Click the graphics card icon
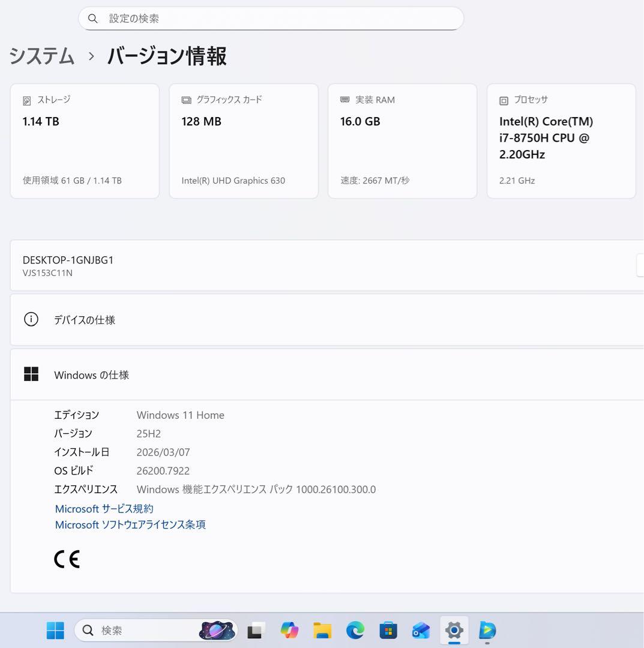The image size is (644, 648). tap(187, 100)
